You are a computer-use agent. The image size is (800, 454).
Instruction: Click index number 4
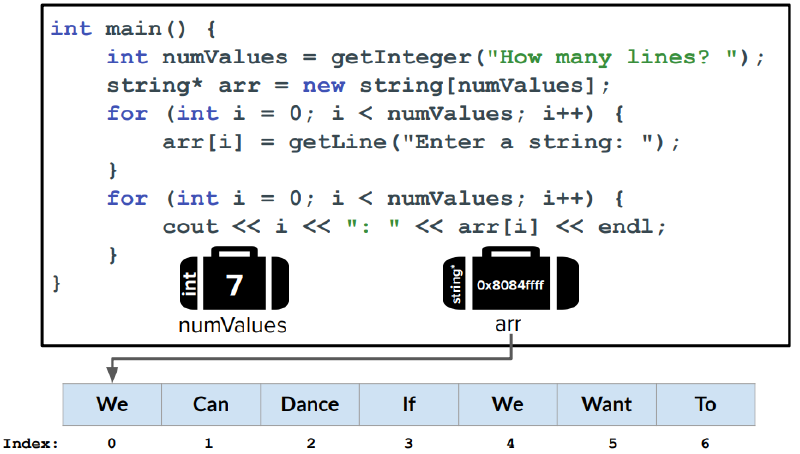pos(510,443)
